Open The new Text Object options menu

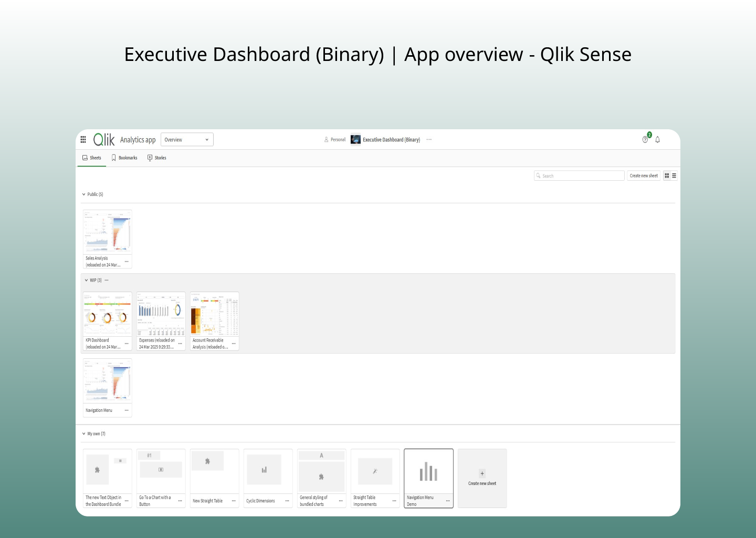(x=127, y=501)
